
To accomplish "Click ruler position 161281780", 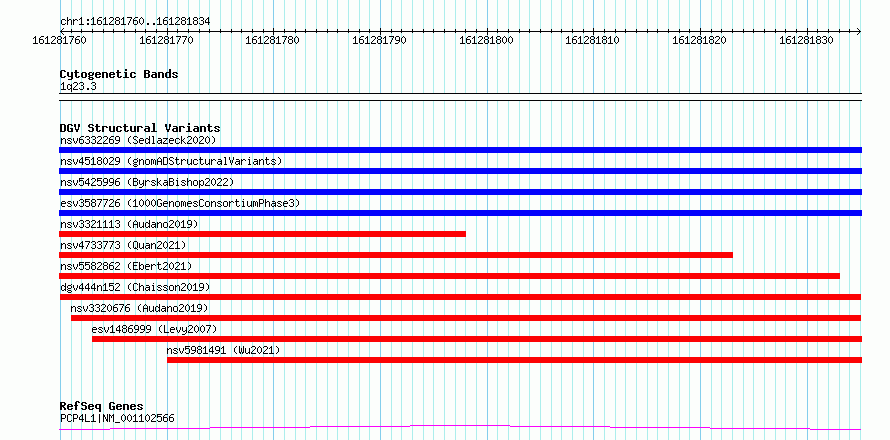I will coord(273,40).
